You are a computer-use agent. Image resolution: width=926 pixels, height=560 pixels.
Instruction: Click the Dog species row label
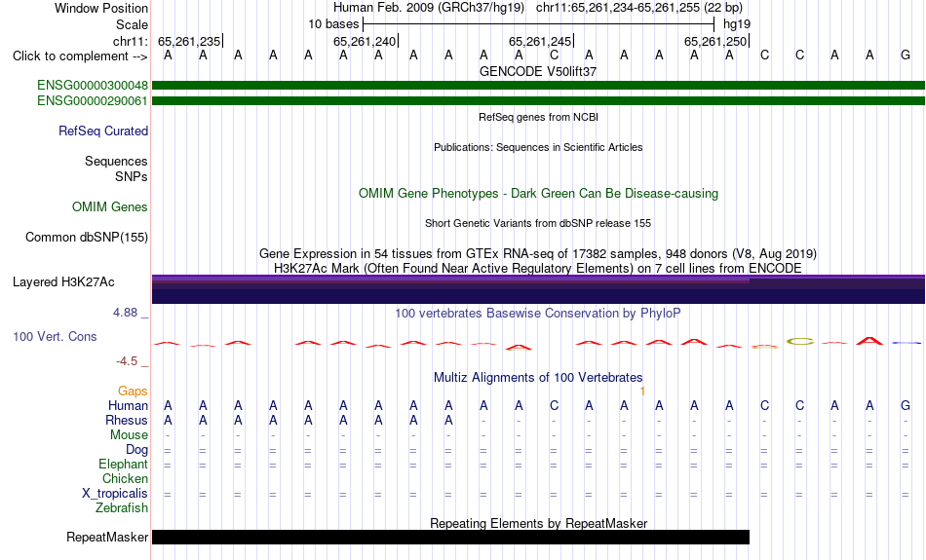pyautogui.click(x=136, y=450)
